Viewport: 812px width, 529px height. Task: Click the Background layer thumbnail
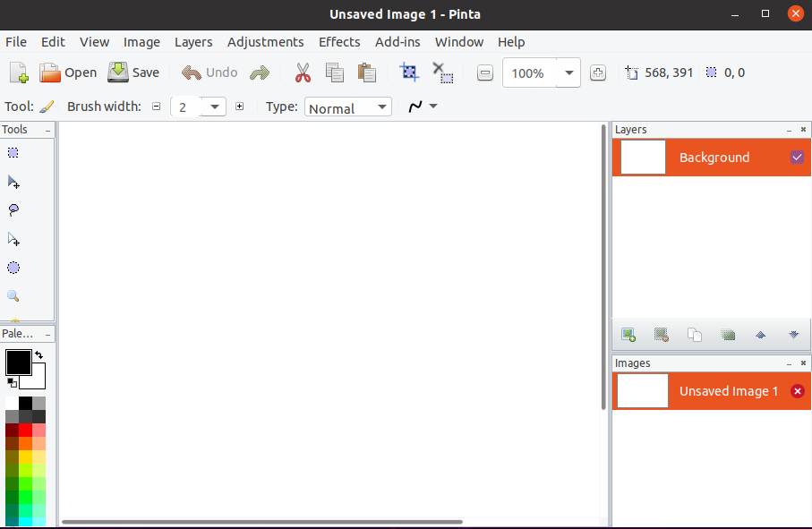tap(643, 158)
